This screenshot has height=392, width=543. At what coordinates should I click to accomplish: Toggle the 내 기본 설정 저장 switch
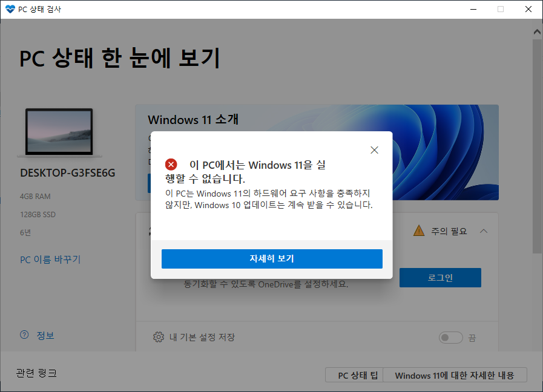(x=450, y=338)
